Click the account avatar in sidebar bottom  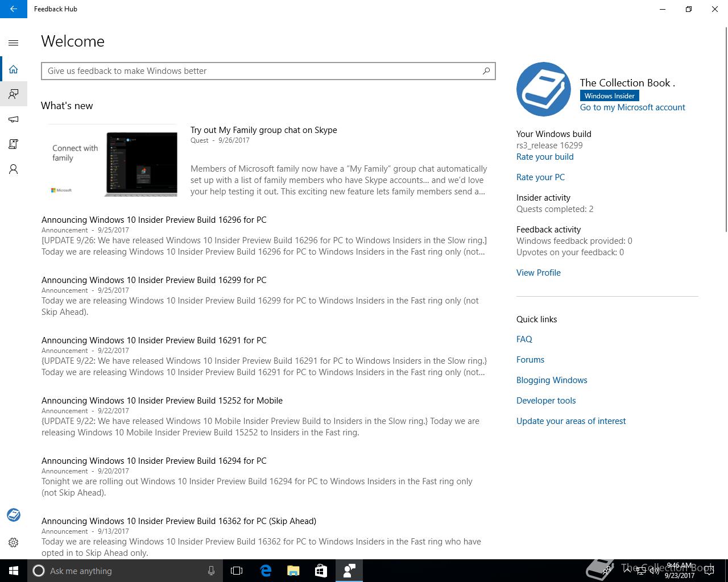pyautogui.click(x=14, y=515)
